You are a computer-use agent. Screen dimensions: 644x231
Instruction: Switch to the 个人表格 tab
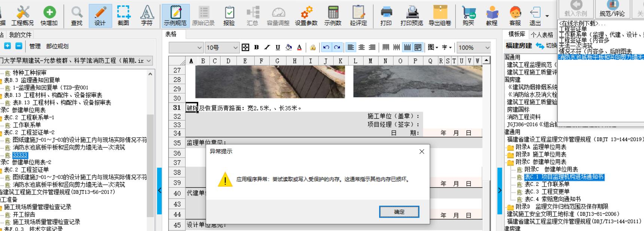(542, 35)
